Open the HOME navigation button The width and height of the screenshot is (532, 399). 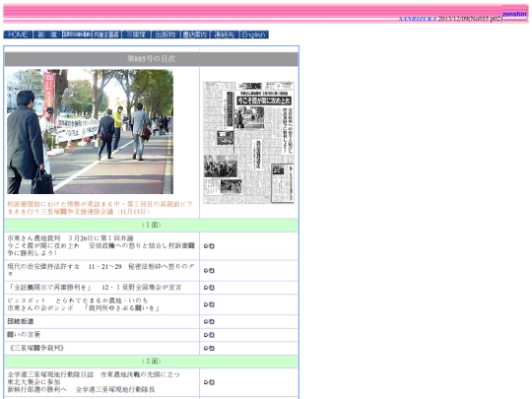click(18, 34)
